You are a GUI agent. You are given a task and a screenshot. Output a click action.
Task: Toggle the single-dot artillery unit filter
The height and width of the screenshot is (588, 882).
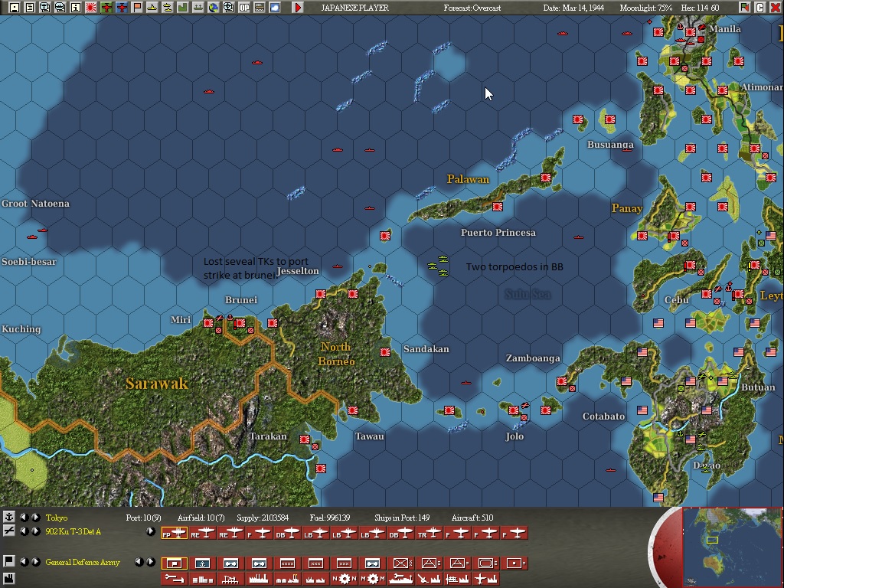[x=514, y=563]
